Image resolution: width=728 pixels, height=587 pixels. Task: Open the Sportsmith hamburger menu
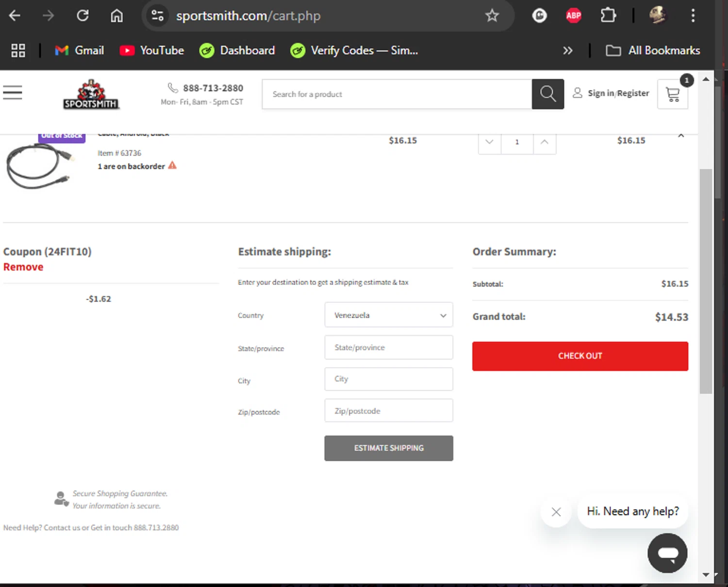13,92
